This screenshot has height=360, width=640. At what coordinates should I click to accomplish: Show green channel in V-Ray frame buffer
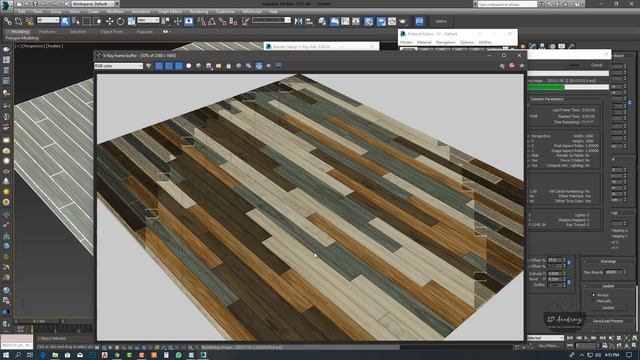(x=169, y=66)
